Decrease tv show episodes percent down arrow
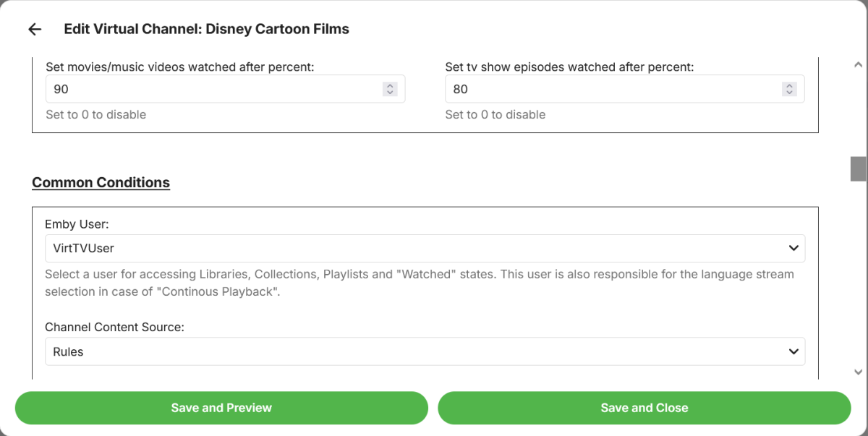The image size is (868, 436). 789,93
